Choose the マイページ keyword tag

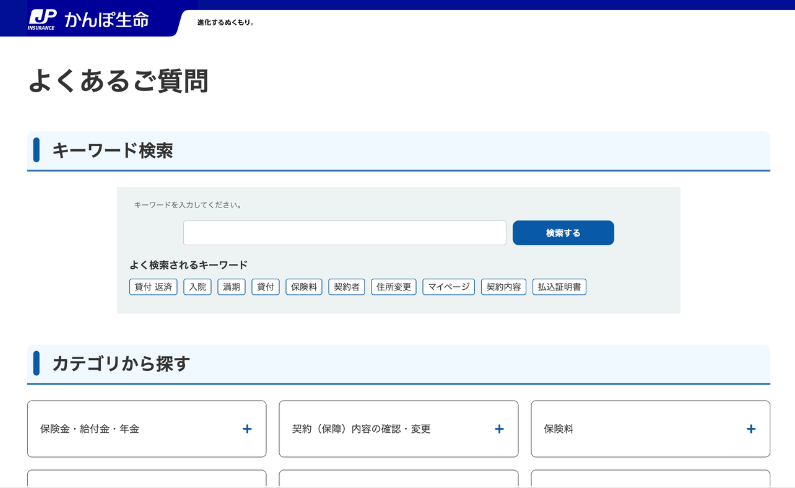(x=449, y=287)
